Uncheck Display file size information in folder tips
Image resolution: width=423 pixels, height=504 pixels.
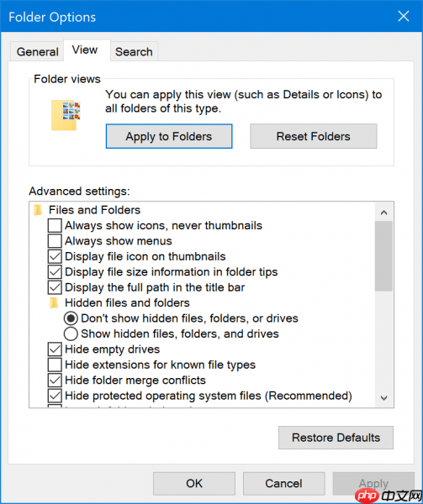pos(55,272)
